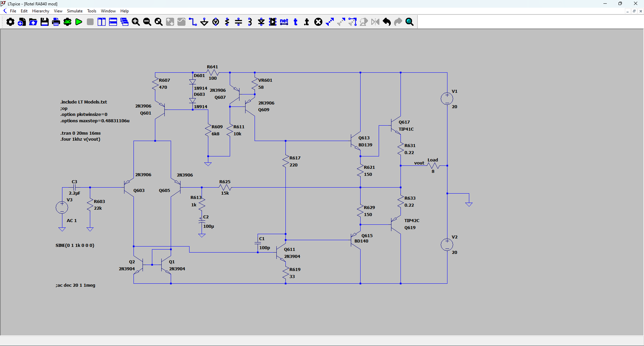Click the 'SINE(0 1 1k 0 0 0)' source value
The image size is (644, 346).
pyautogui.click(x=75, y=246)
